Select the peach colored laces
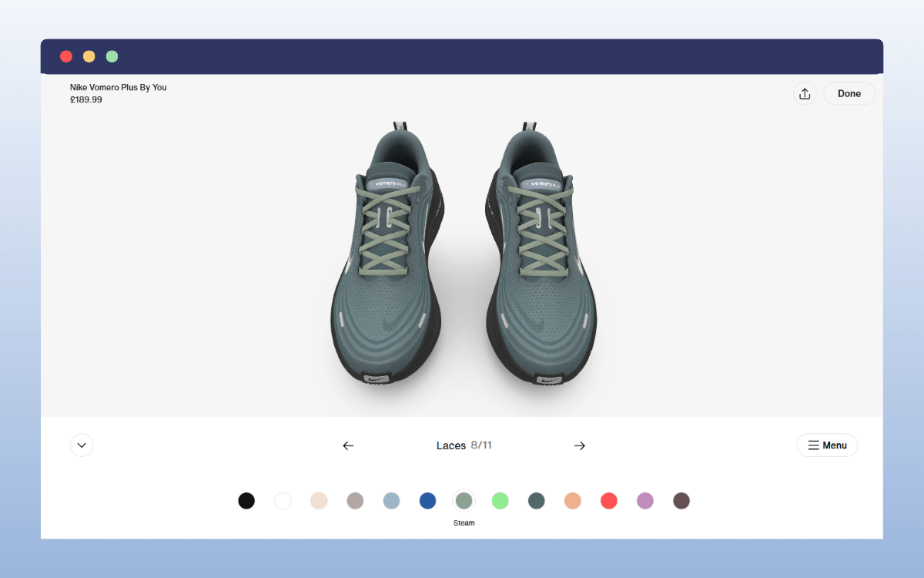Image resolution: width=924 pixels, height=578 pixels. [x=572, y=500]
